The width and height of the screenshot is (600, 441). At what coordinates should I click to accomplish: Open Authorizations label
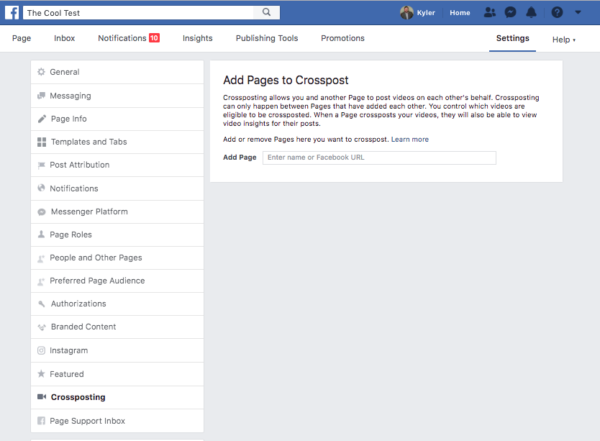pos(78,304)
